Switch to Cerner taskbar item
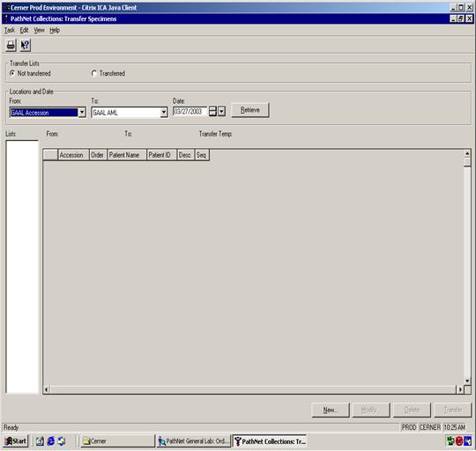 click(x=117, y=441)
